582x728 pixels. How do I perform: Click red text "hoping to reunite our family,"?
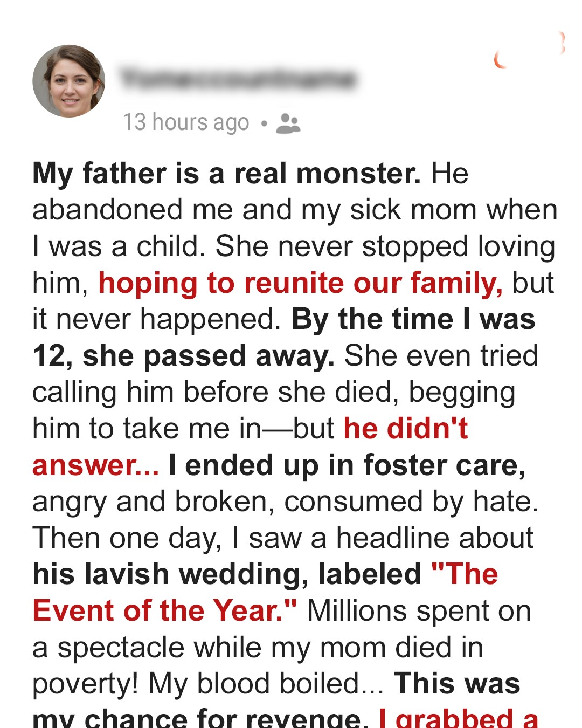[300, 283]
